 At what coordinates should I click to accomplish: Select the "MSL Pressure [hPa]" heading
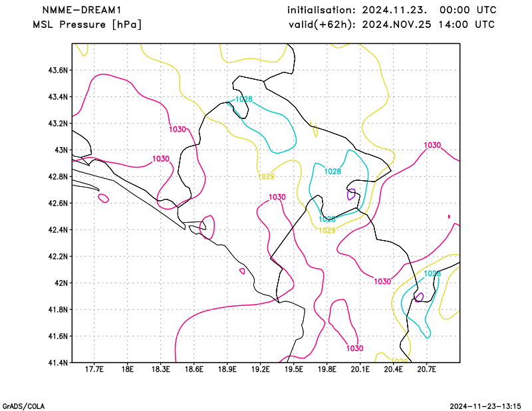coord(87,25)
